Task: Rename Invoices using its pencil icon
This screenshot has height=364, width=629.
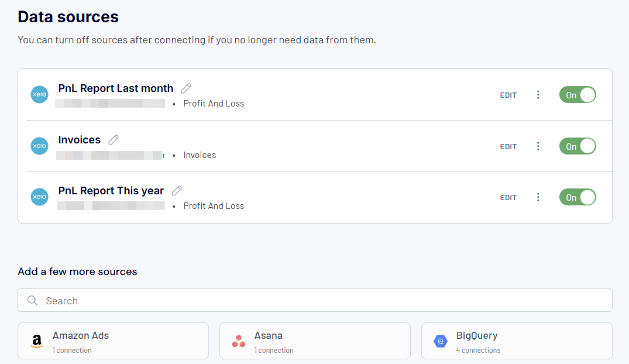Action: point(114,140)
